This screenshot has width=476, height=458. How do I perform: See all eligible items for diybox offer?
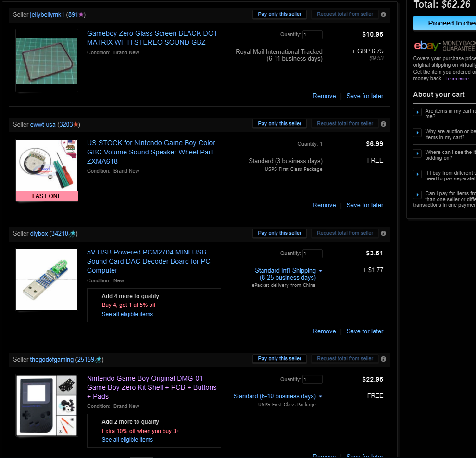coord(127,314)
